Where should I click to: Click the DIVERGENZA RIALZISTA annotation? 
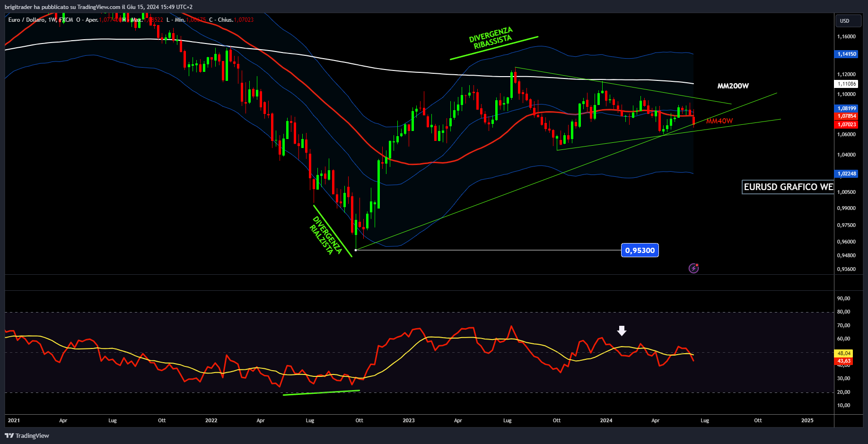[326, 235]
